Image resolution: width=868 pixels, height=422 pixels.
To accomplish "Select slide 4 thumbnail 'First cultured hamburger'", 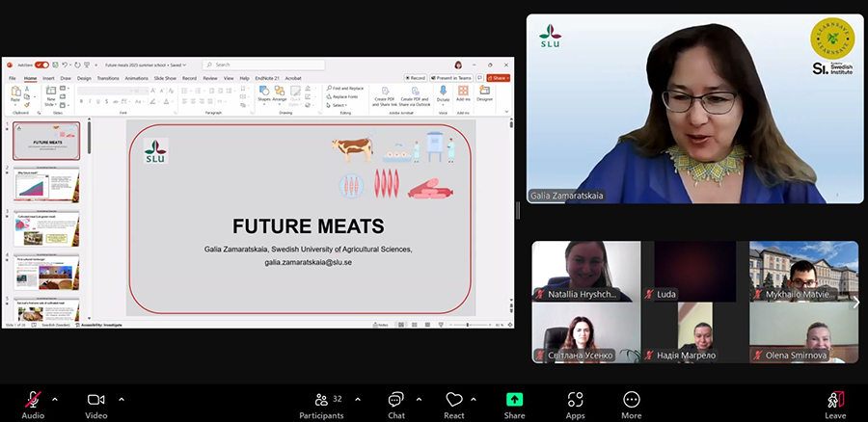I will pos(46,273).
